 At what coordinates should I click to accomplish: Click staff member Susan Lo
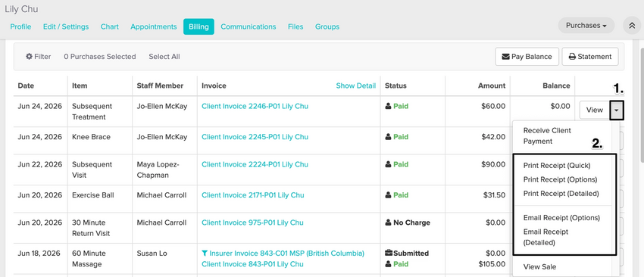pos(152,254)
